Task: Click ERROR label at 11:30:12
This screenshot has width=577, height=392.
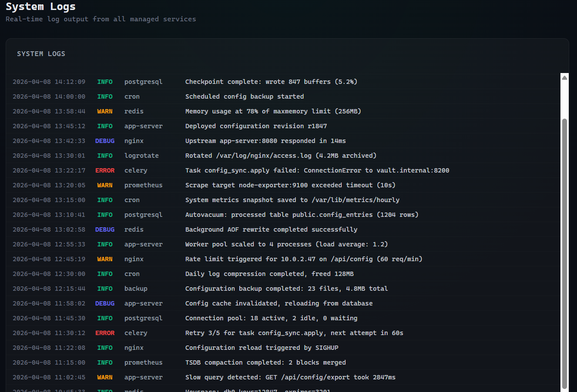Action: (105, 333)
